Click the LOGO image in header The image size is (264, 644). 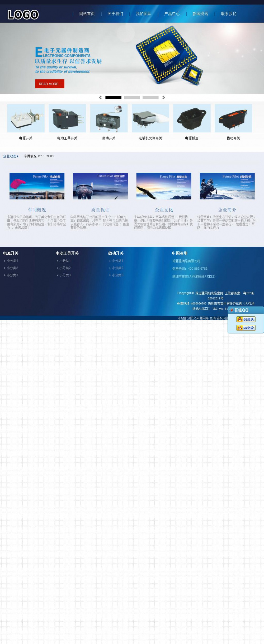(x=23, y=15)
